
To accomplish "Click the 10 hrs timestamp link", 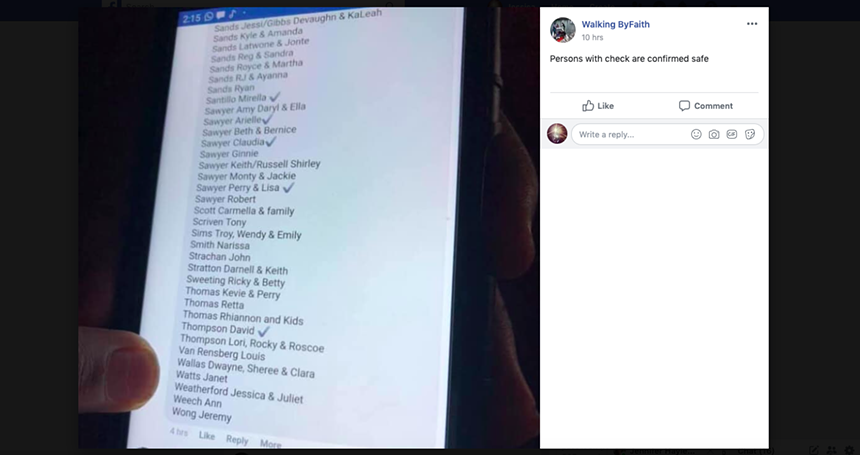I will tap(592, 37).
